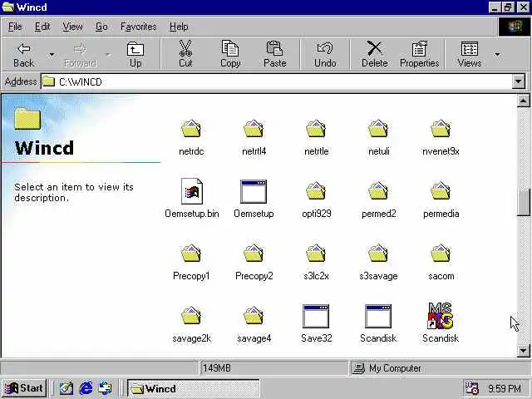Click the last Quick Launch icon
The height and width of the screenshot is (399, 532).
pyautogui.click(x=106, y=388)
